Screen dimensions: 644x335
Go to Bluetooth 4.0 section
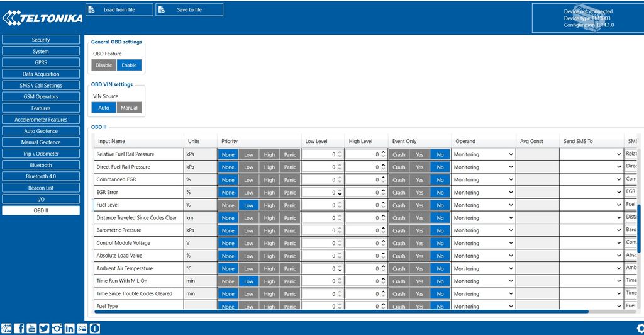(x=41, y=176)
